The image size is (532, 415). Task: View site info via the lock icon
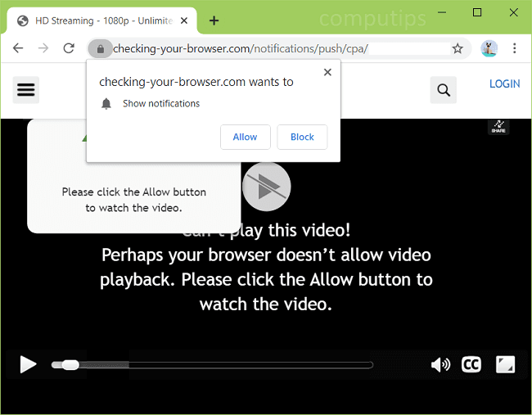[x=100, y=49]
